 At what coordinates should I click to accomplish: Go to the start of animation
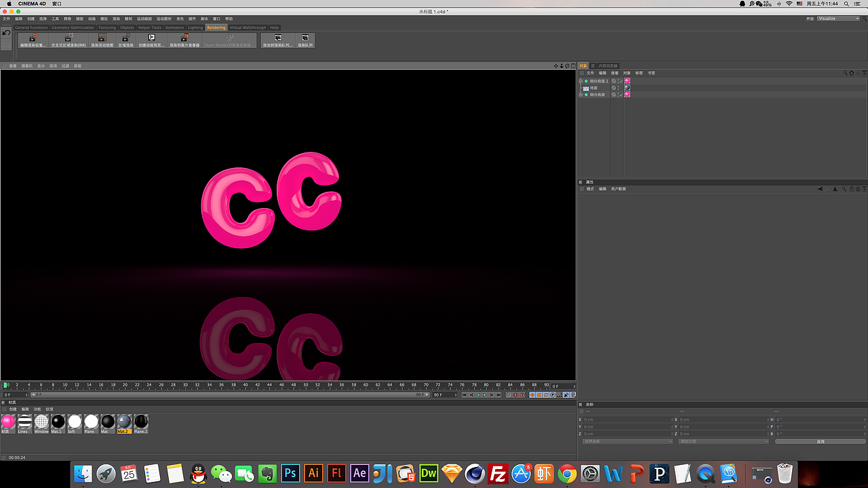[x=465, y=394]
